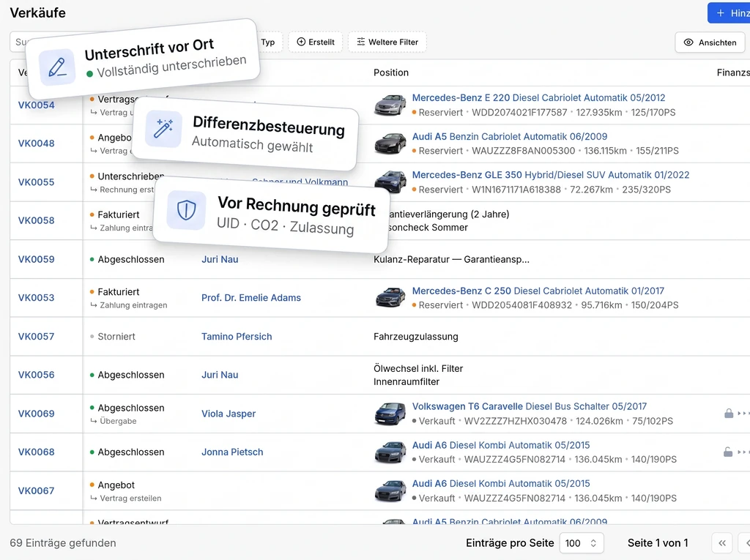Click the search input field
Screen dimensions: 750x560
[21, 42]
